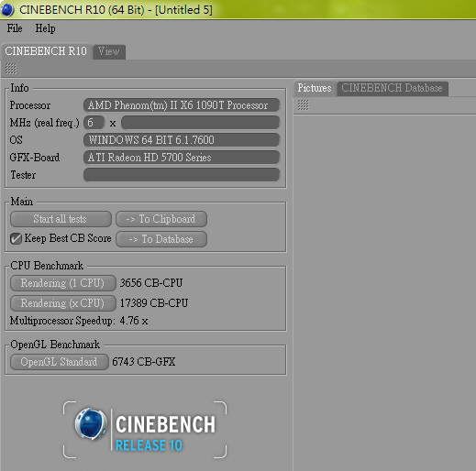Image resolution: width=476 pixels, height=471 pixels.
Task: Send results with To Database button
Action: (161, 239)
